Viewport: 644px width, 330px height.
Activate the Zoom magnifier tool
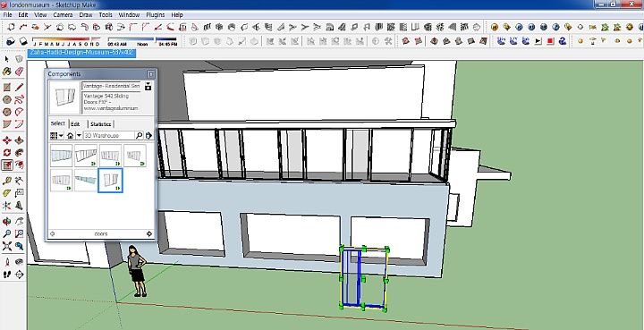[7, 234]
